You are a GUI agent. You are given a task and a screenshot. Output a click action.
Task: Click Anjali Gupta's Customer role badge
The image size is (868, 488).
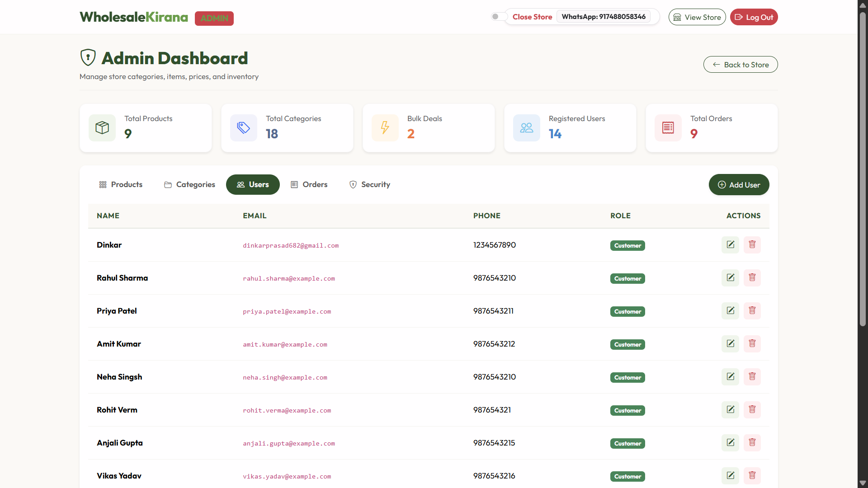627,443
